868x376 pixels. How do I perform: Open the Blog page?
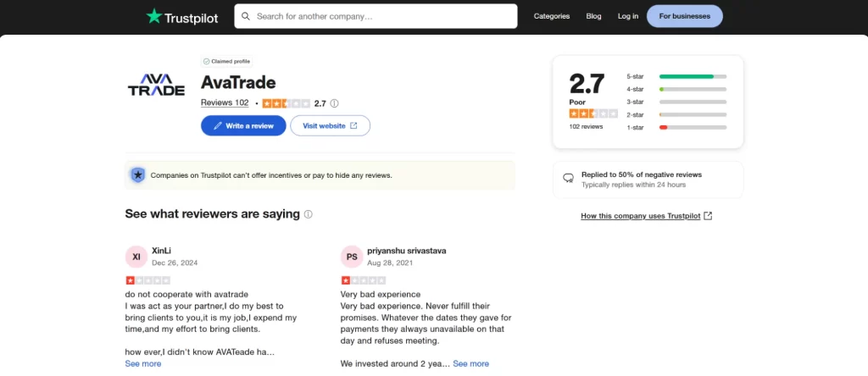pyautogui.click(x=593, y=16)
